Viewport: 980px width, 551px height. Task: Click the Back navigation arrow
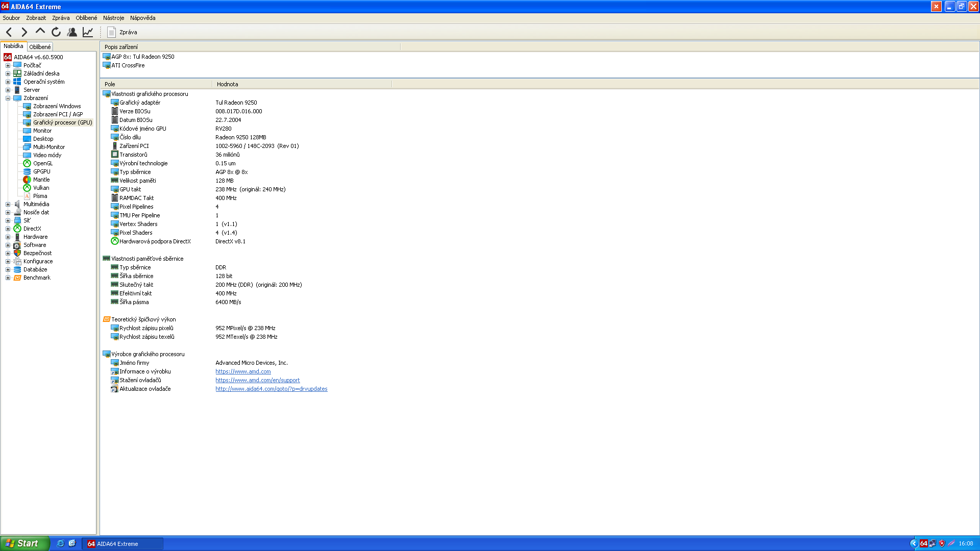pyautogui.click(x=9, y=32)
